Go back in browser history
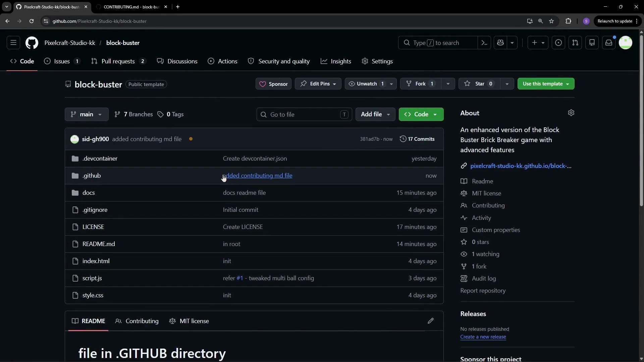644x362 pixels. (7, 21)
